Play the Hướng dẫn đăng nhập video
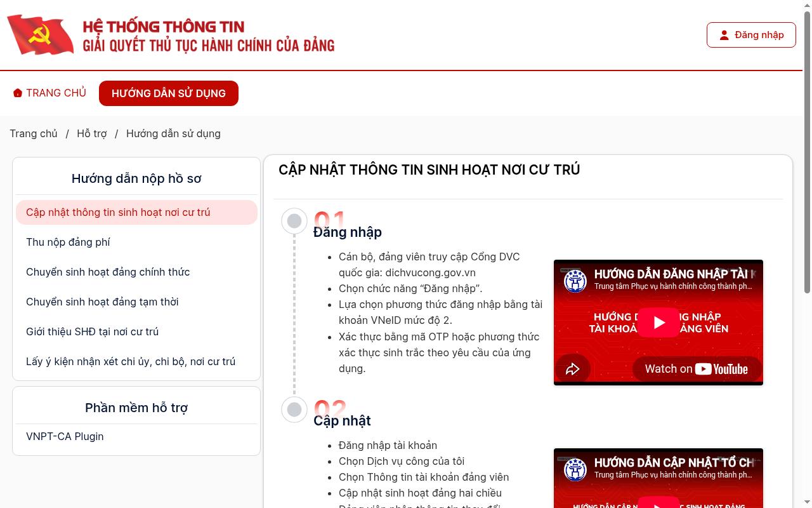 tap(658, 323)
